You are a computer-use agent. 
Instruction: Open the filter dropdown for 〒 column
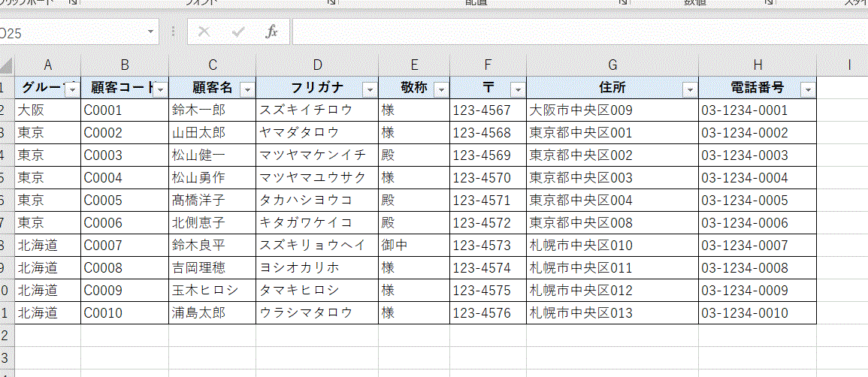pos(518,89)
